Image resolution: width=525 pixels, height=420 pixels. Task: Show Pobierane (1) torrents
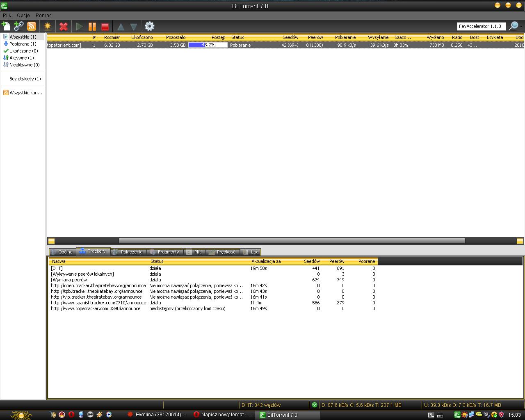(x=23, y=44)
